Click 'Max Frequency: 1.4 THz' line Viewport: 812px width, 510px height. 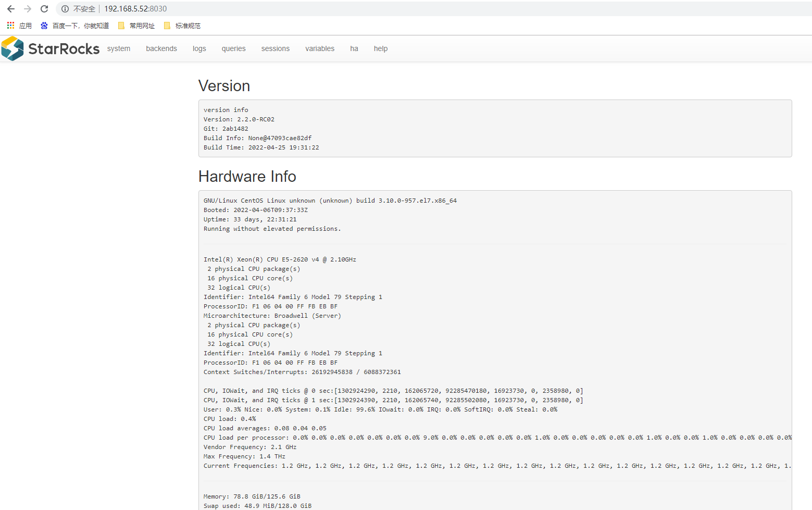coord(244,456)
